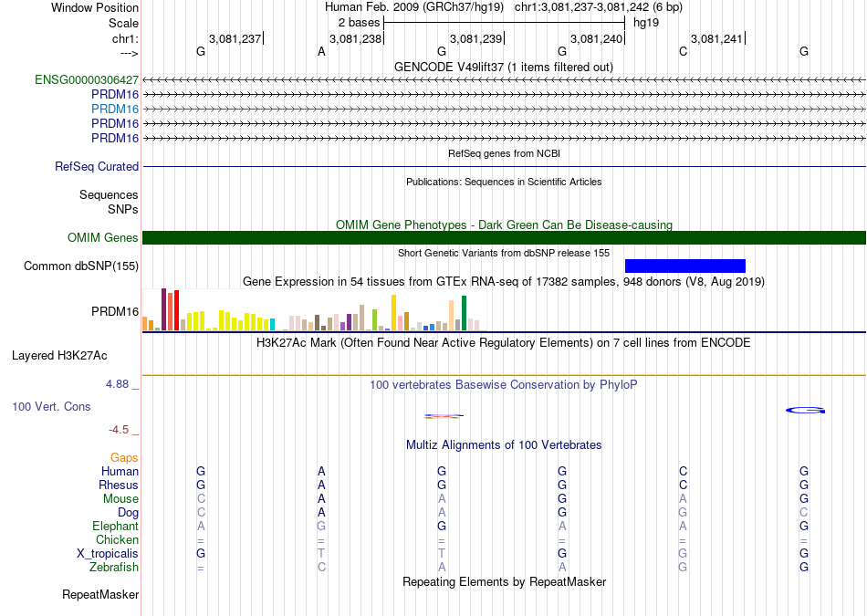Click 'Repeating Elements by RepeatMasker' title
Viewport: 867px width, 616px height.
tap(504, 581)
